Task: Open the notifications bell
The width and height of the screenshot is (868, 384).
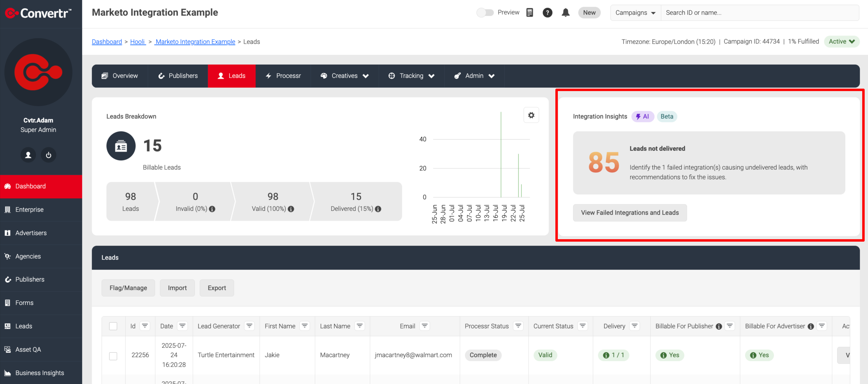Action: coord(566,12)
